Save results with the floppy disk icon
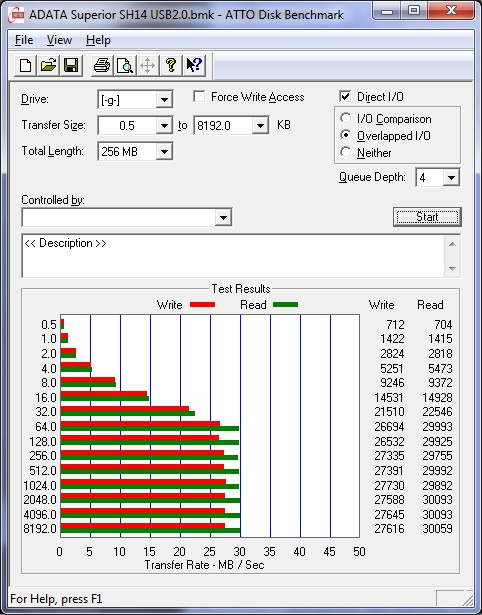 [x=71, y=65]
